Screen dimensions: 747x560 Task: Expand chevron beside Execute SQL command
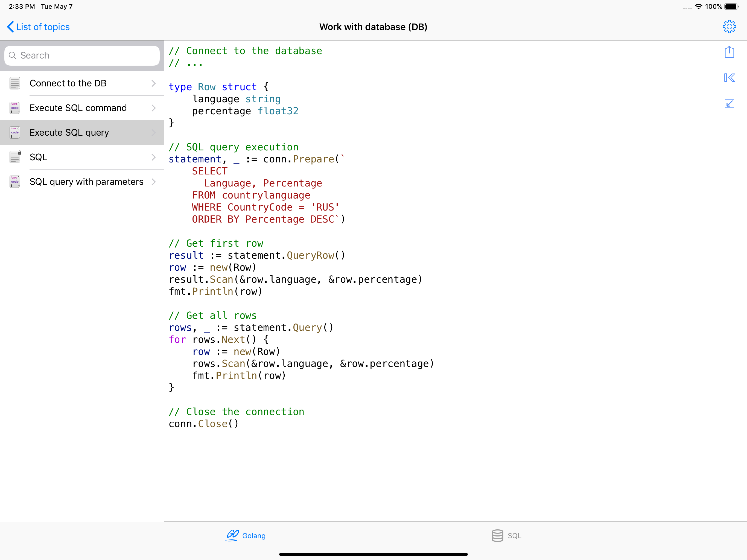(x=154, y=108)
